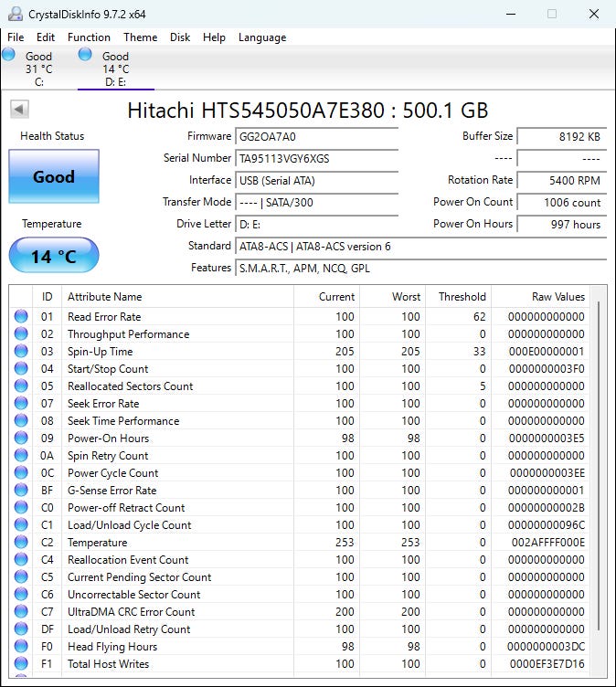The height and width of the screenshot is (687, 616).
Task: Click the Raw Values column header
Action: click(x=558, y=297)
